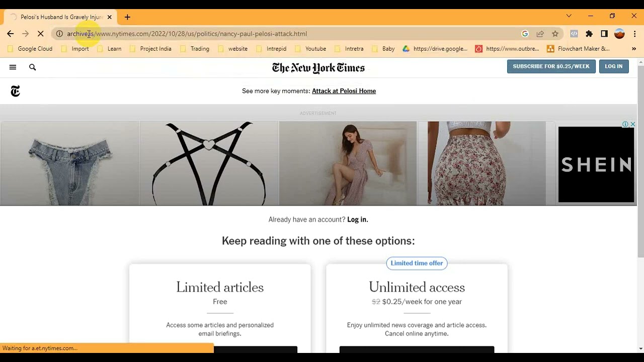
Task: Bookmark this tab with the star
Action: (555, 34)
